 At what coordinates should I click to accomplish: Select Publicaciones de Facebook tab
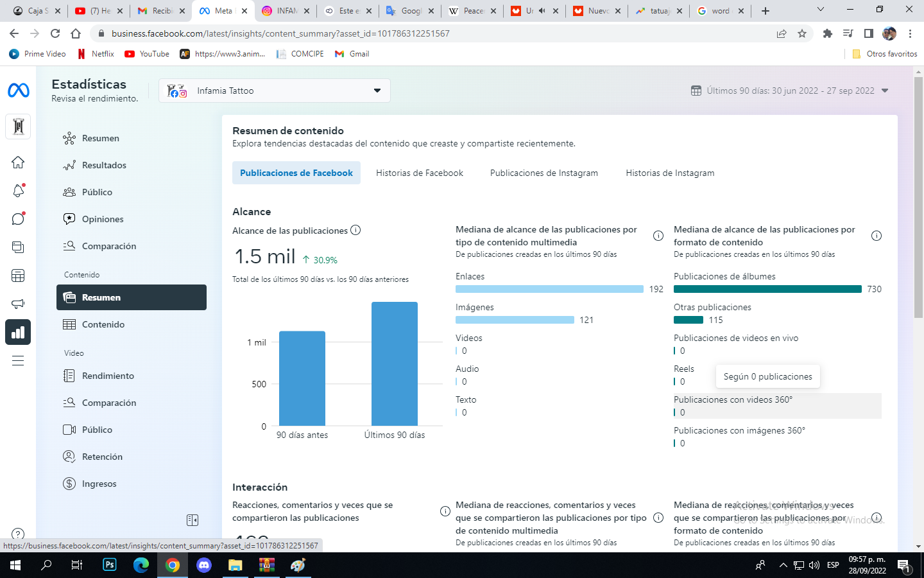point(296,173)
